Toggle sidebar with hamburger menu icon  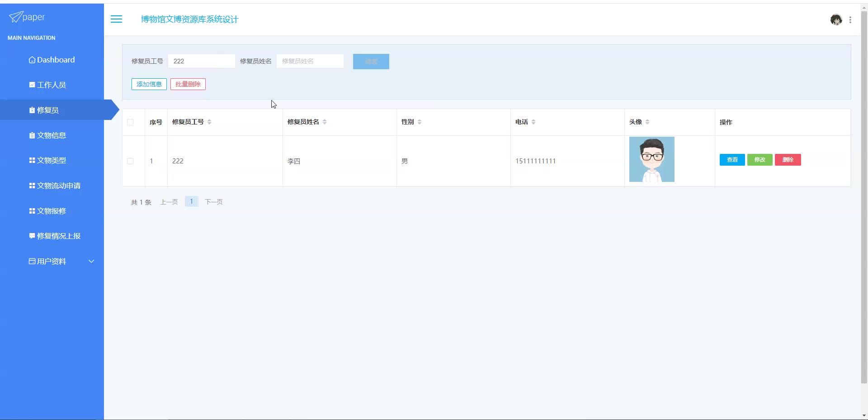tap(116, 19)
